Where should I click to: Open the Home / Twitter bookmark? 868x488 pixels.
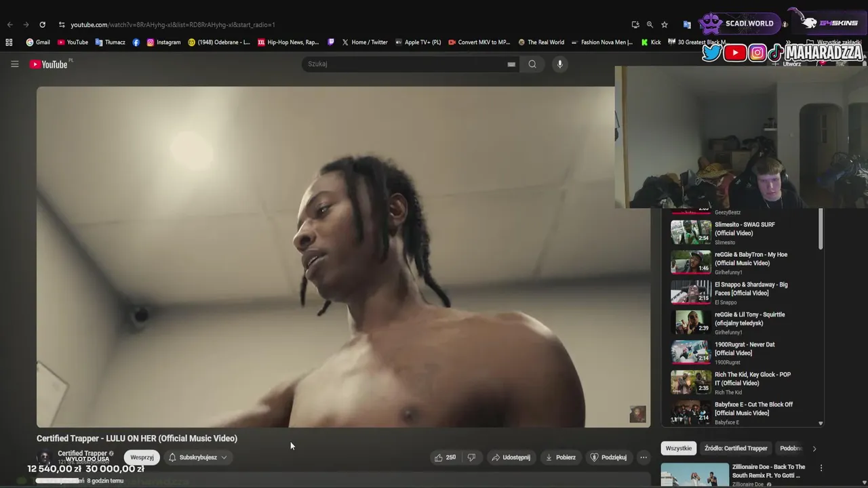pyautogui.click(x=365, y=42)
